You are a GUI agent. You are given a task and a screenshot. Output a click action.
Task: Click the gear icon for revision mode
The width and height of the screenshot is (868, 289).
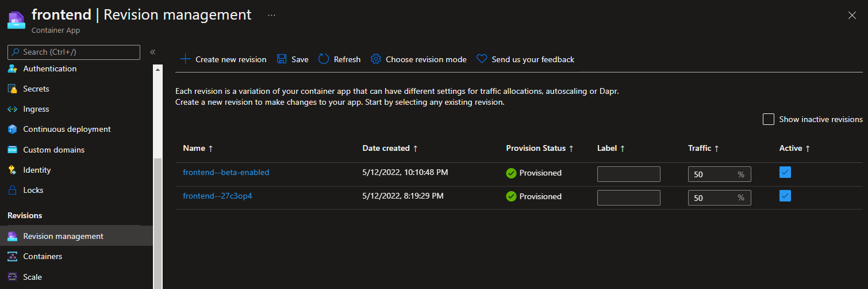[376, 59]
